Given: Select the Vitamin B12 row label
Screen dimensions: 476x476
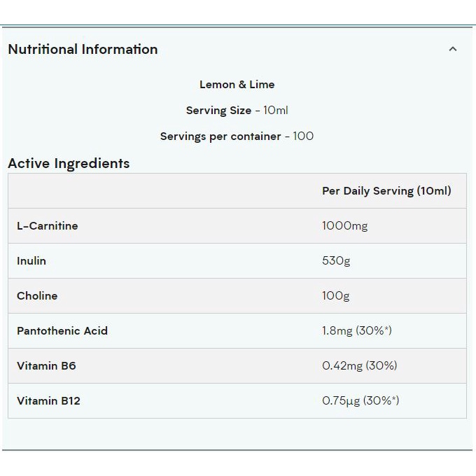Looking at the screenshot, I should pyautogui.click(x=48, y=401).
